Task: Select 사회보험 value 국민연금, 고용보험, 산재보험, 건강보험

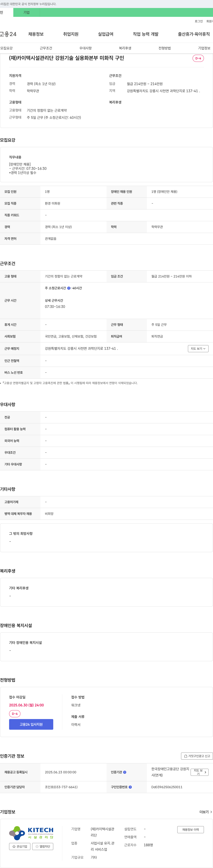Action: coord(71,336)
